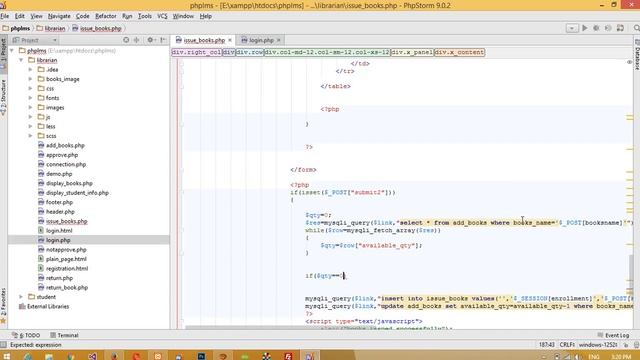Toggle the Structure side tool window
The width and height of the screenshot is (640, 360).
(3, 97)
